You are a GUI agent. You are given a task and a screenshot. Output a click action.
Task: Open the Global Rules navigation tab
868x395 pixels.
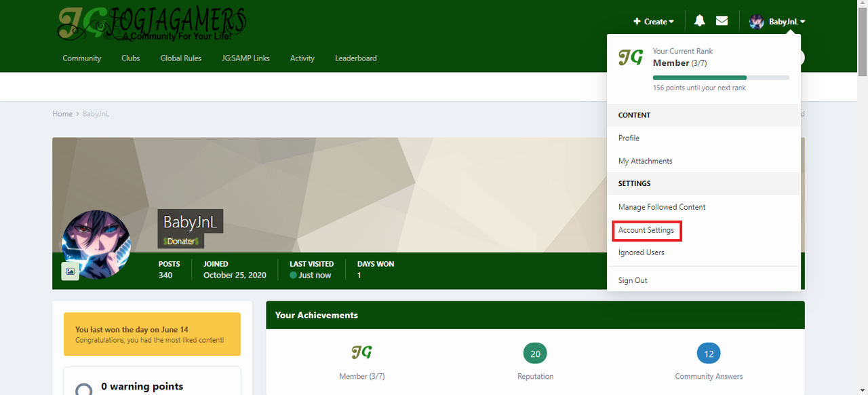(181, 58)
